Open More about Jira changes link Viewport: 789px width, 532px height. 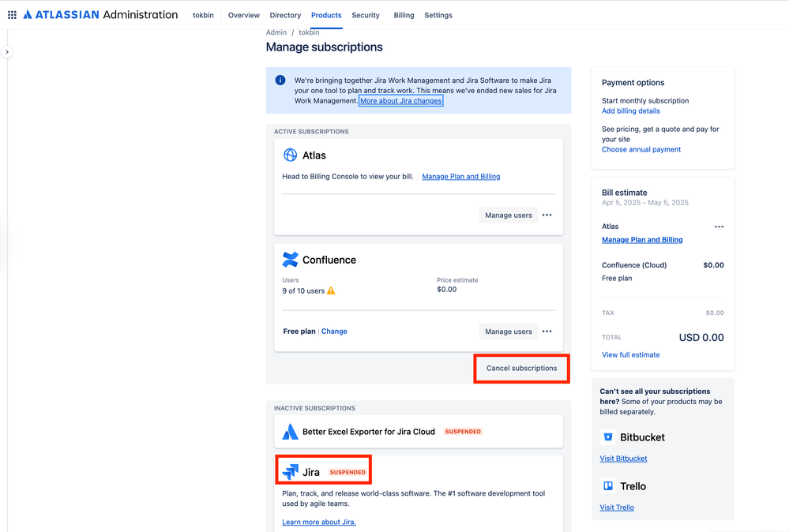coord(401,100)
